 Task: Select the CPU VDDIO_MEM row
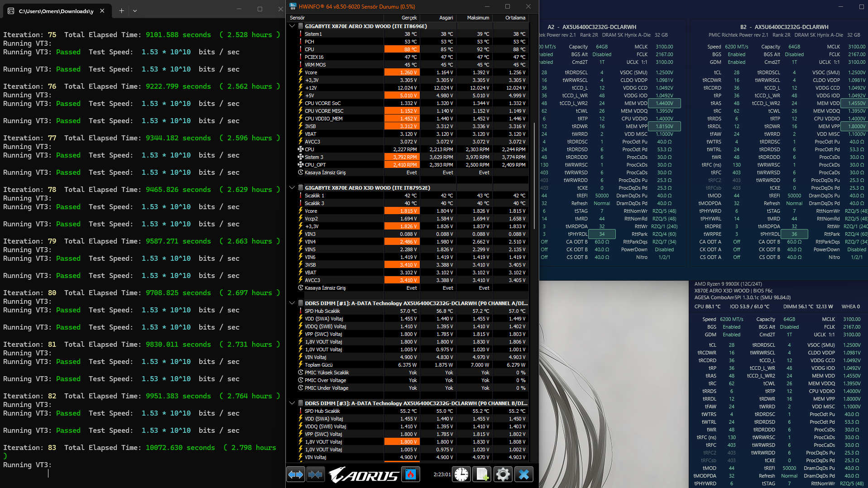[x=408, y=119]
